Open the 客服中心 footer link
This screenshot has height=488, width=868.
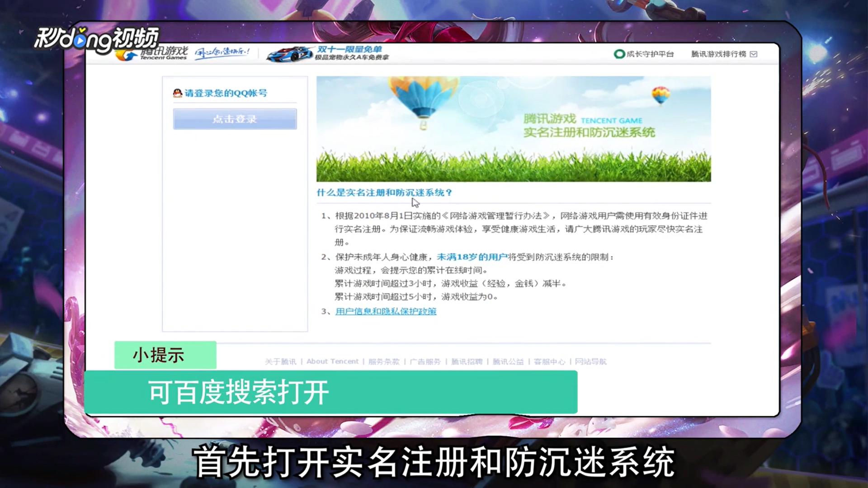[x=549, y=361]
